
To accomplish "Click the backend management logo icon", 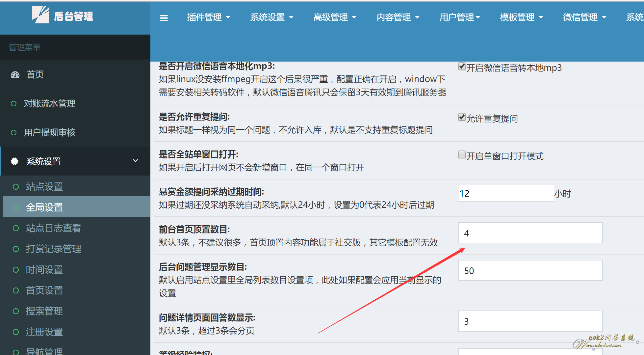I will 40,15.
